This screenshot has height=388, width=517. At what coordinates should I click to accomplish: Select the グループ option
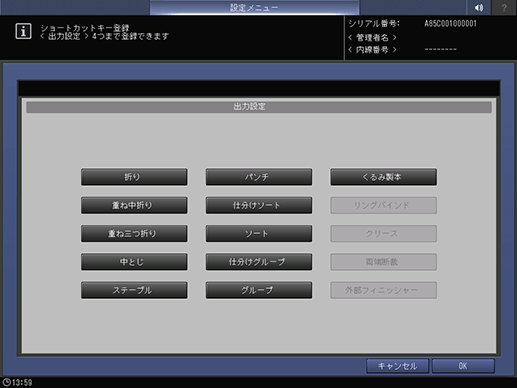pos(259,290)
